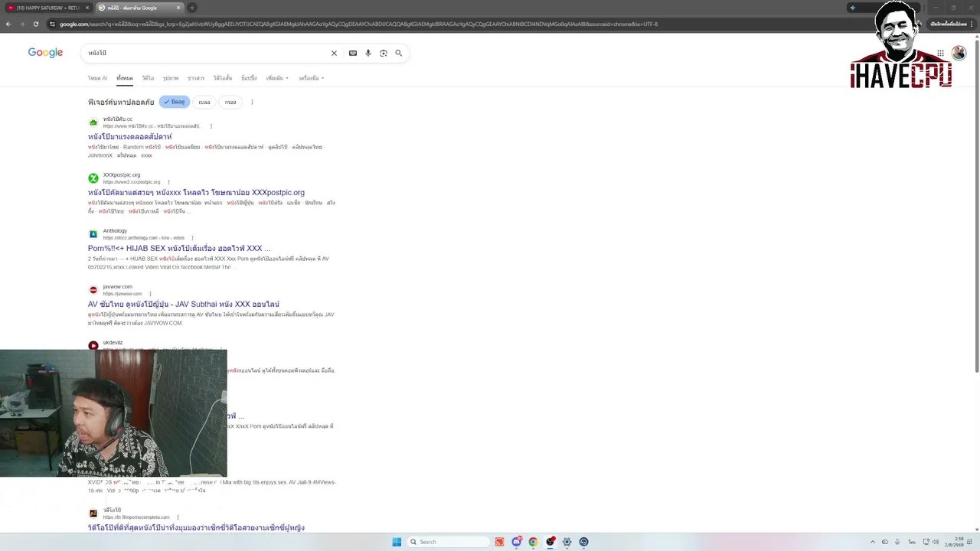
Task: Expand the Tools dropdown
Action: point(312,78)
